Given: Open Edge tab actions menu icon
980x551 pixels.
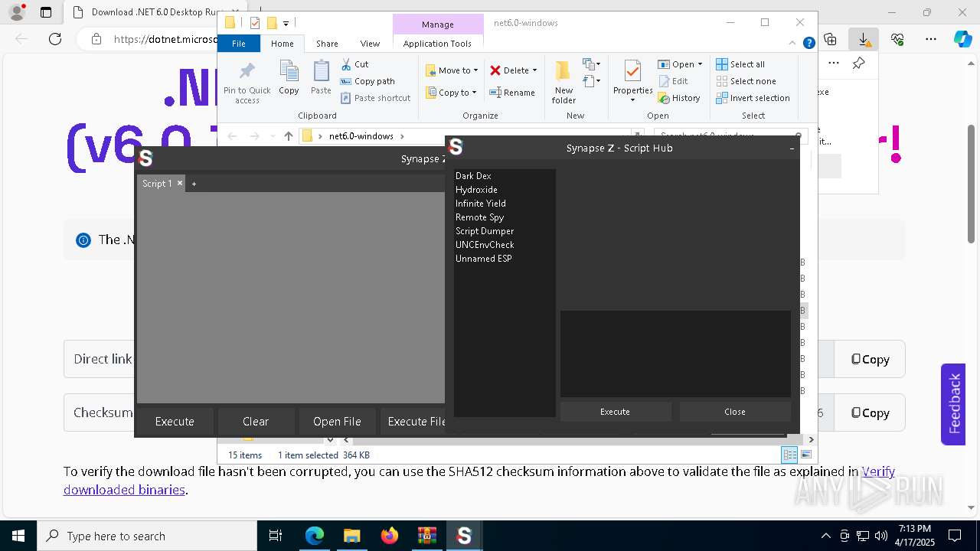Looking at the screenshot, I should click(x=46, y=12).
